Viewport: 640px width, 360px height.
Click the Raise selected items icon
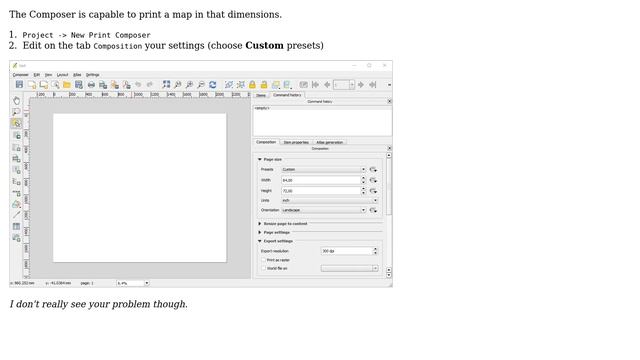276,84
